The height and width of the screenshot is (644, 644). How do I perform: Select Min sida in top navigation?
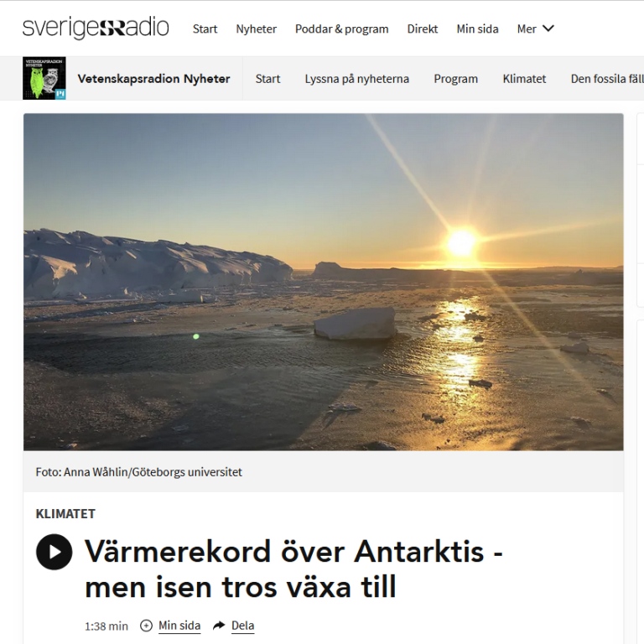[x=477, y=29]
